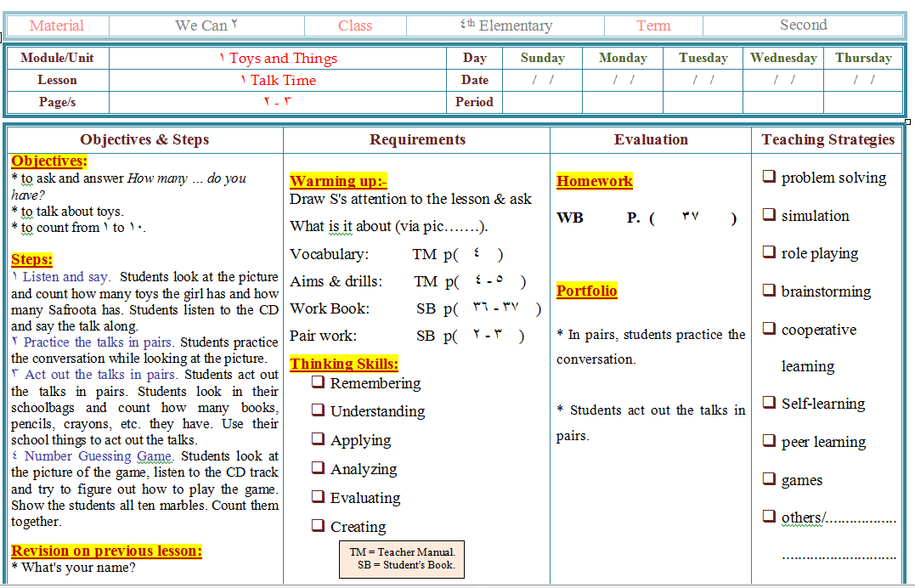Click the date field under Sunday
Viewport: 915px width, 588px height.
[543, 80]
